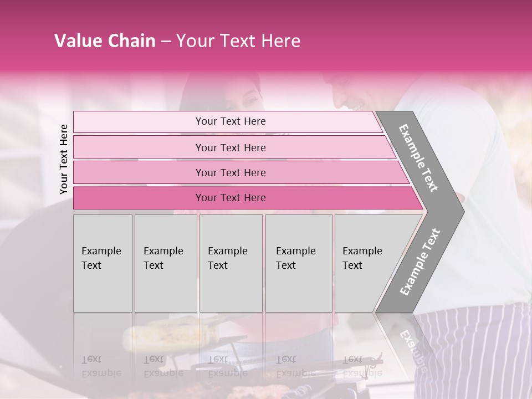532x399 pixels.
Task: Click the bold "Value Chain" title text
Action: pos(105,41)
